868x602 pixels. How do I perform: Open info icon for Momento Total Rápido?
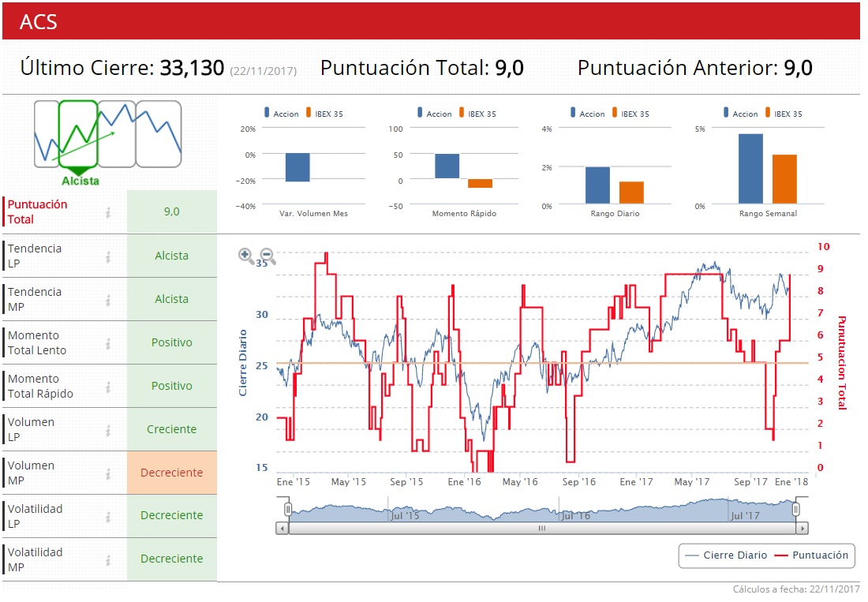tap(109, 386)
